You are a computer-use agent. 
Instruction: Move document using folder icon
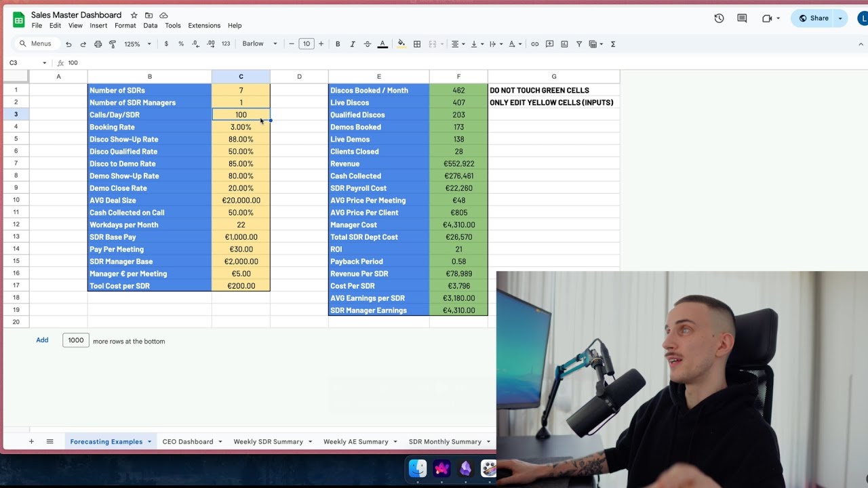coord(149,15)
